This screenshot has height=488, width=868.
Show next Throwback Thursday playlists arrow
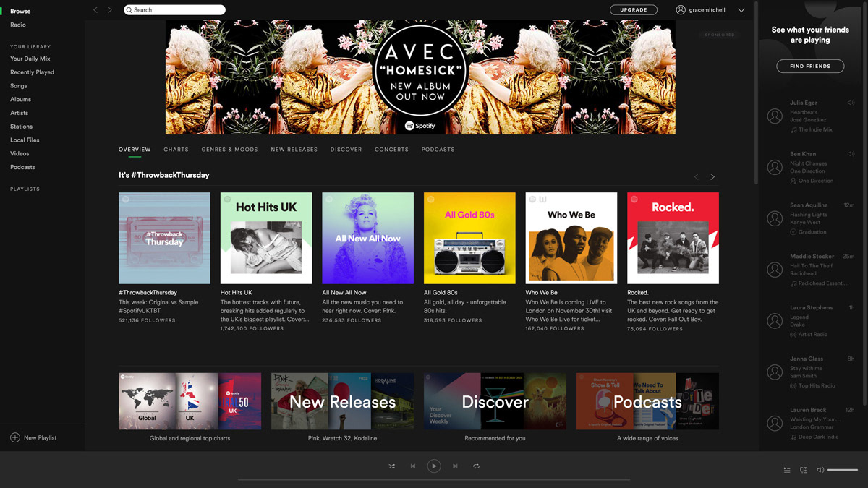coord(712,176)
